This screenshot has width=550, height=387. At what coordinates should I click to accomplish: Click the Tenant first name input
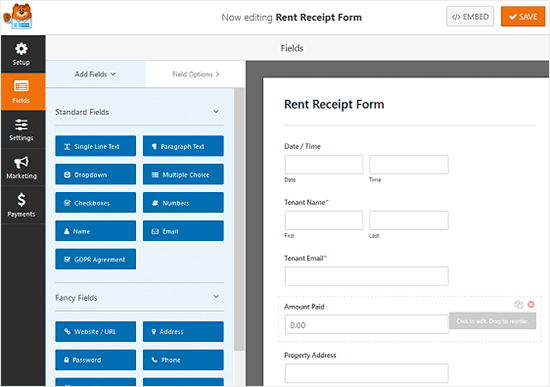click(x=324, y=220)
